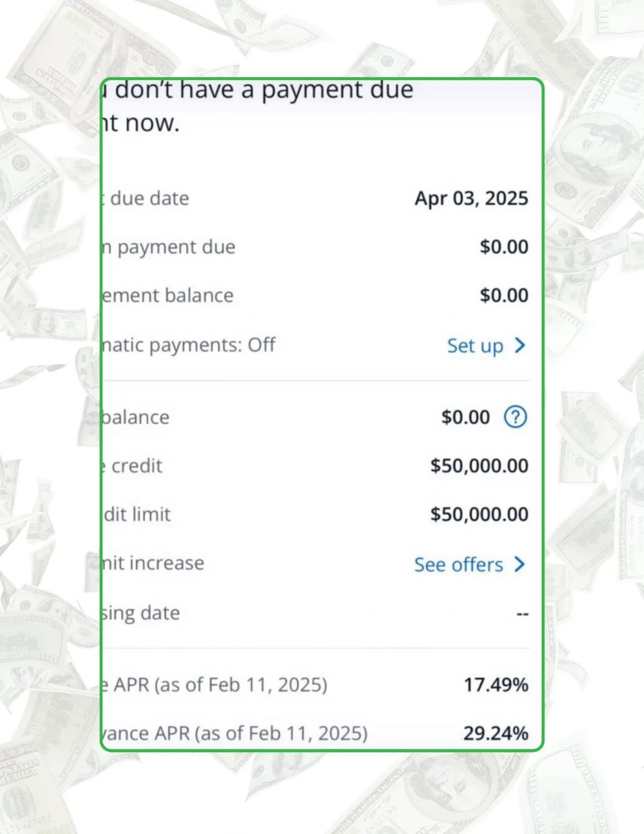644x834 pixels.
Task: Click the no payment due heading
Action: pyautogui.click(x=258, y=106)
